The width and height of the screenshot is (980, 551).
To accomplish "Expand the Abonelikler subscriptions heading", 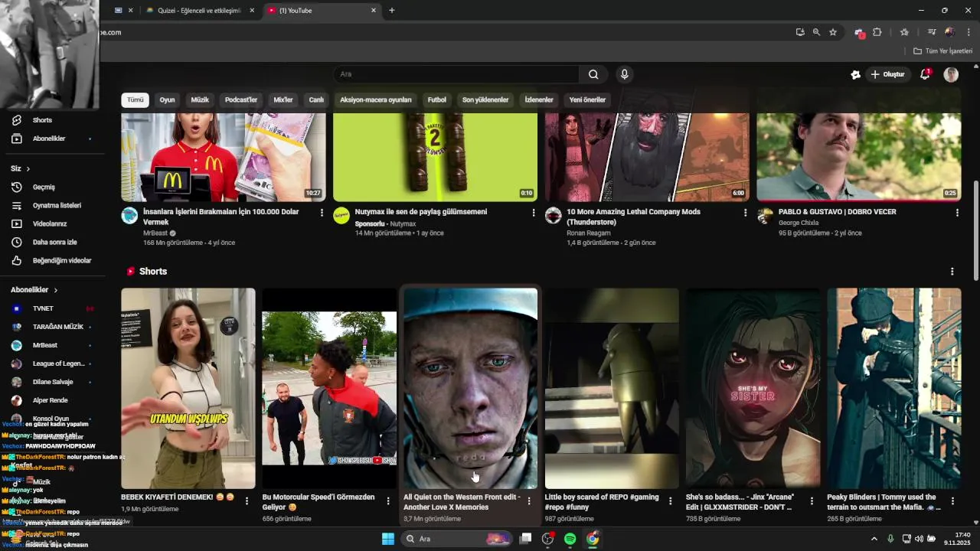I will tap(34, 290).
